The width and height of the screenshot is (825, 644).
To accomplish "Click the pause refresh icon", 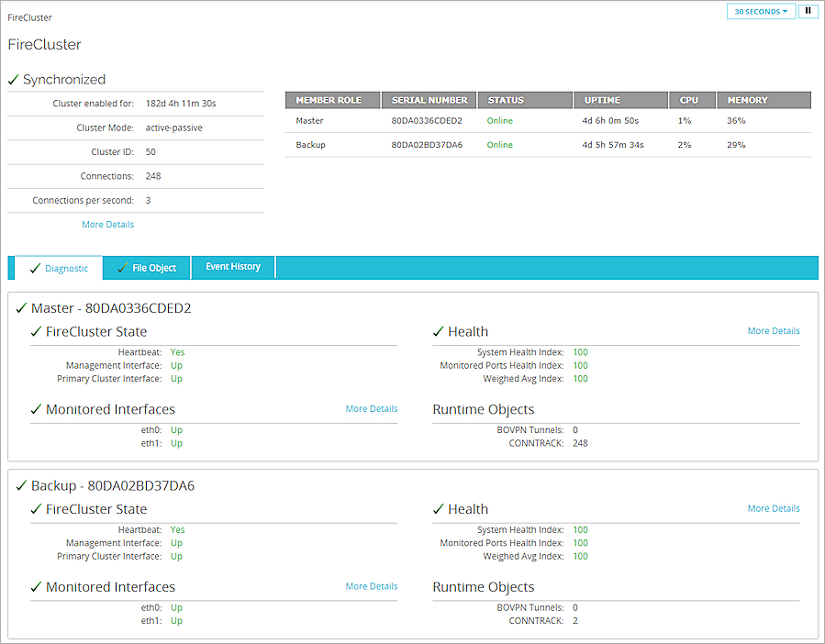I will 808,11.
